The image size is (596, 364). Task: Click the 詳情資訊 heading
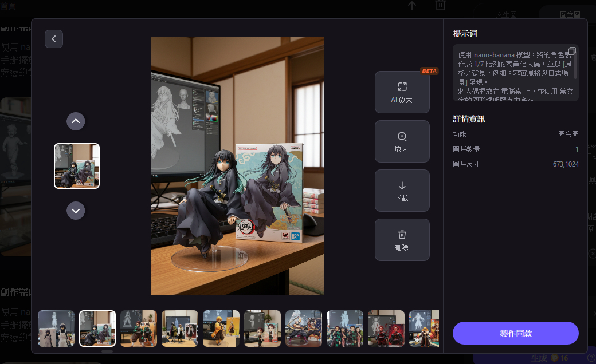(469, 119)
